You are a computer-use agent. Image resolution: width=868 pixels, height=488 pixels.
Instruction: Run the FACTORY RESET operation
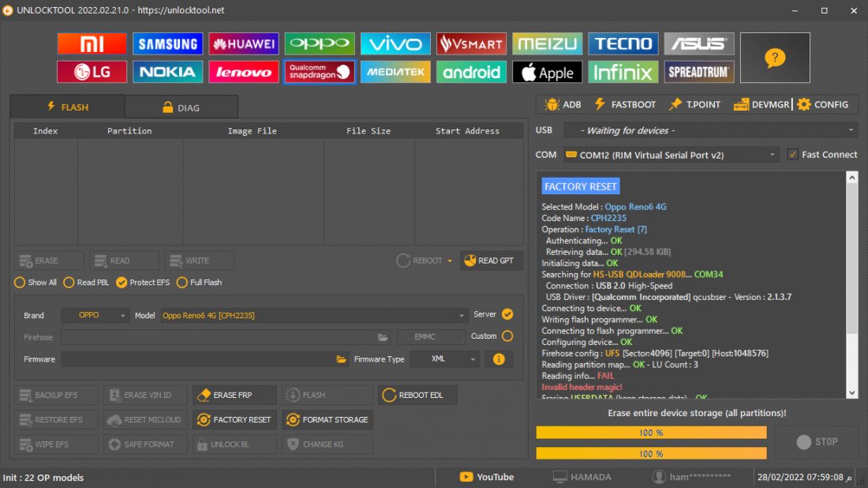[234, 420]
